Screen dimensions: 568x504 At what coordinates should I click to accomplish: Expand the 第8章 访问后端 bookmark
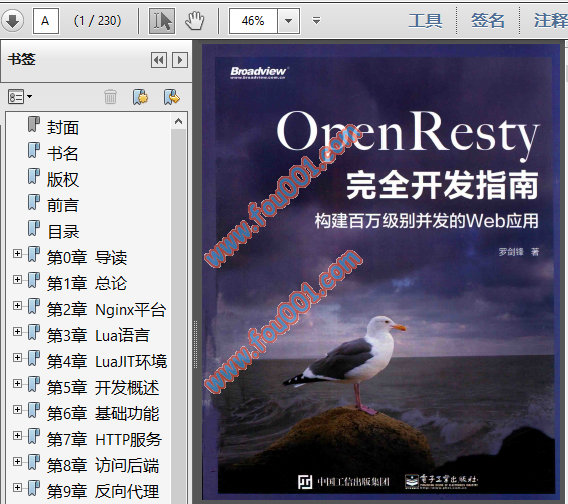pos(17,461)
